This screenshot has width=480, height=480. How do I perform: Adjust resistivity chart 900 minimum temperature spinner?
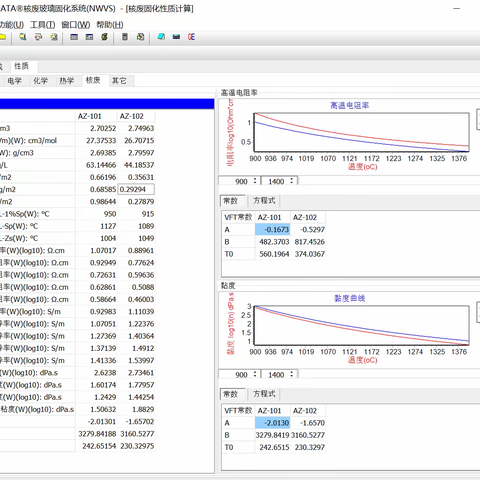[x=255, y=181]
